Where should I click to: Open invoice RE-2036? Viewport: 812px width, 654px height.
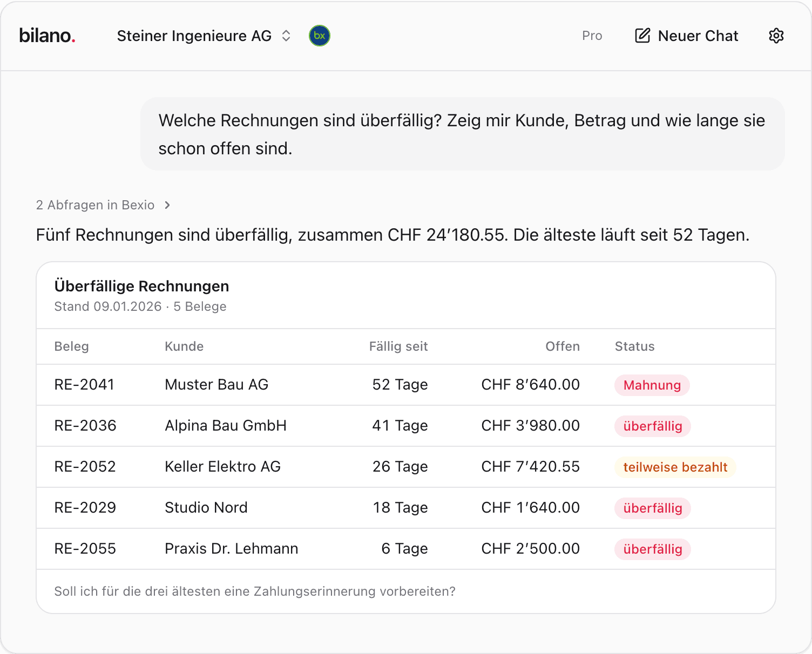click(x=85, y=426)
